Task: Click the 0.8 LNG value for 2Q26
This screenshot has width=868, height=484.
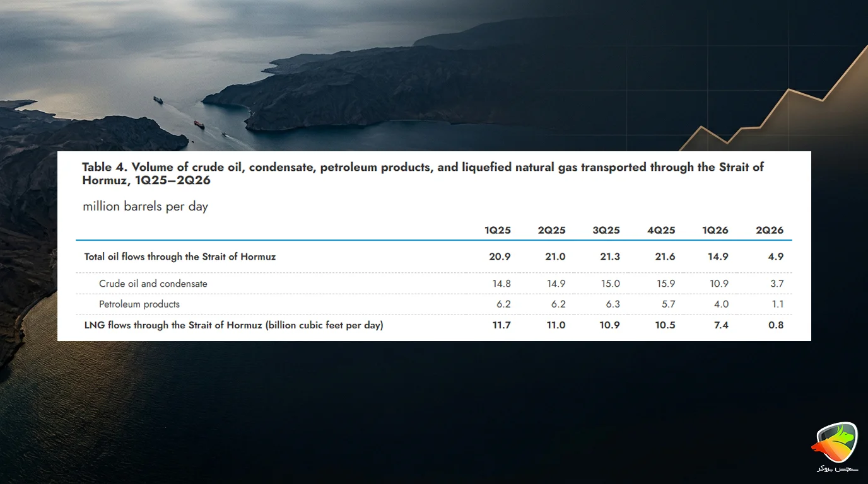Action: 776,325
